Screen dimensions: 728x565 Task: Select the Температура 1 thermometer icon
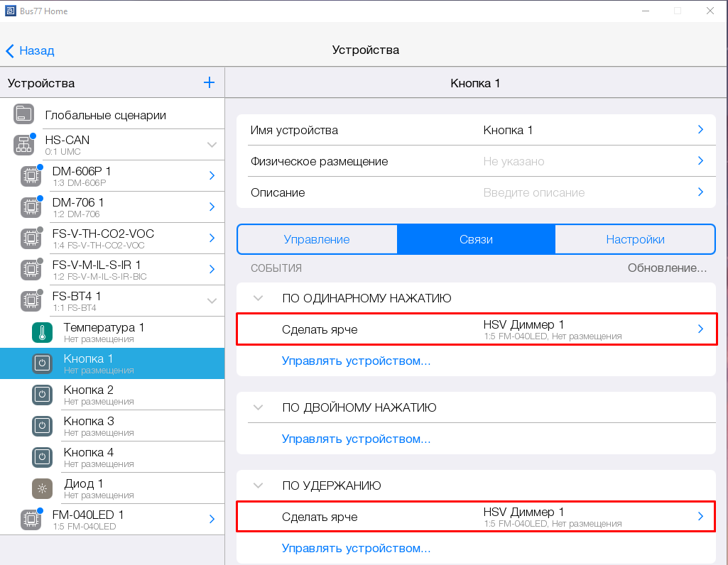point(42,332)
